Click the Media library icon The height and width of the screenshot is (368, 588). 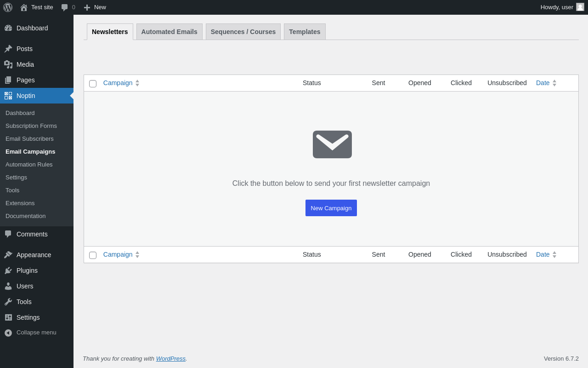pos(8,64)
